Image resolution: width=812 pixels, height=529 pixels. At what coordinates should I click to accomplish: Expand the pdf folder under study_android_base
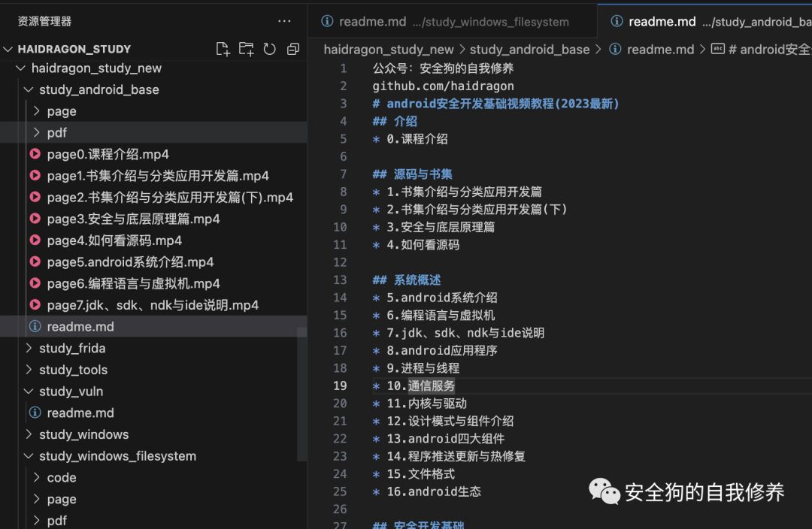[36, 132]
